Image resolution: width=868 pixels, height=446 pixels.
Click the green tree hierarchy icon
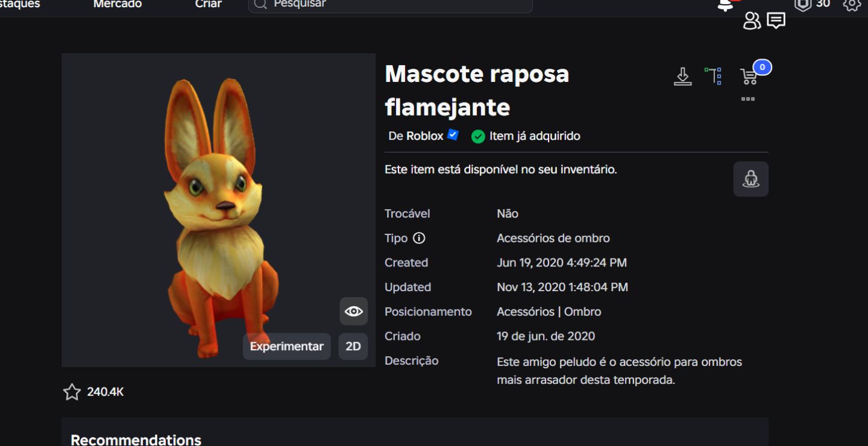tap(713, 76)
